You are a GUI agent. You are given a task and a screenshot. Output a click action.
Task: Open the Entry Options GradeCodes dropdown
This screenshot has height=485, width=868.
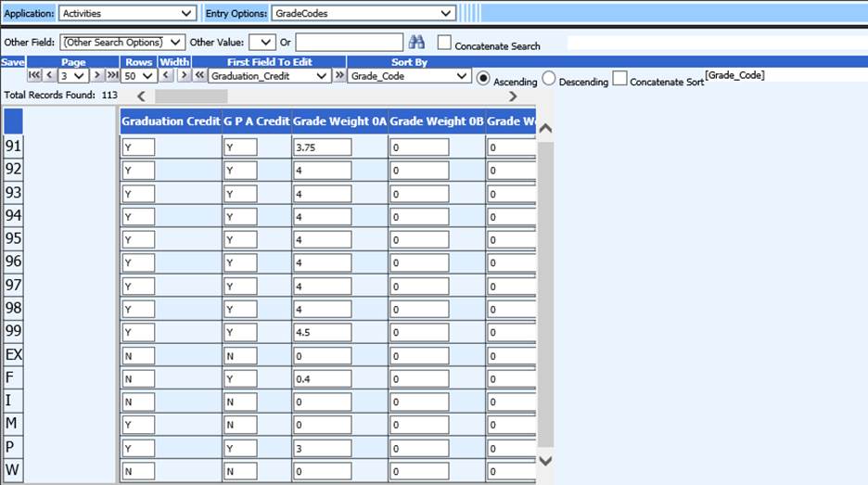tap(363, 13)
